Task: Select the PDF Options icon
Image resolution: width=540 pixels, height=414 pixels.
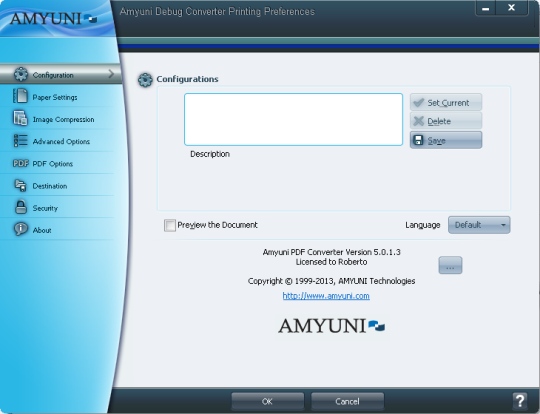Action: 21,163
